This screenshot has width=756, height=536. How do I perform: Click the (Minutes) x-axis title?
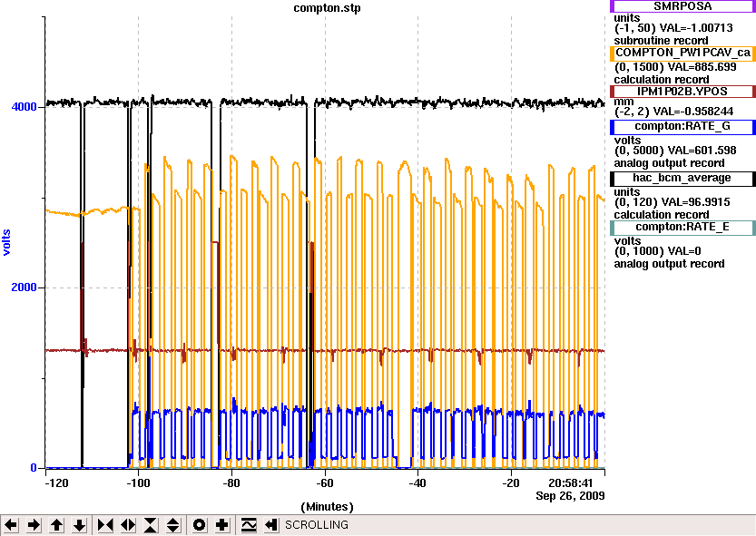(x=327, y=507)
